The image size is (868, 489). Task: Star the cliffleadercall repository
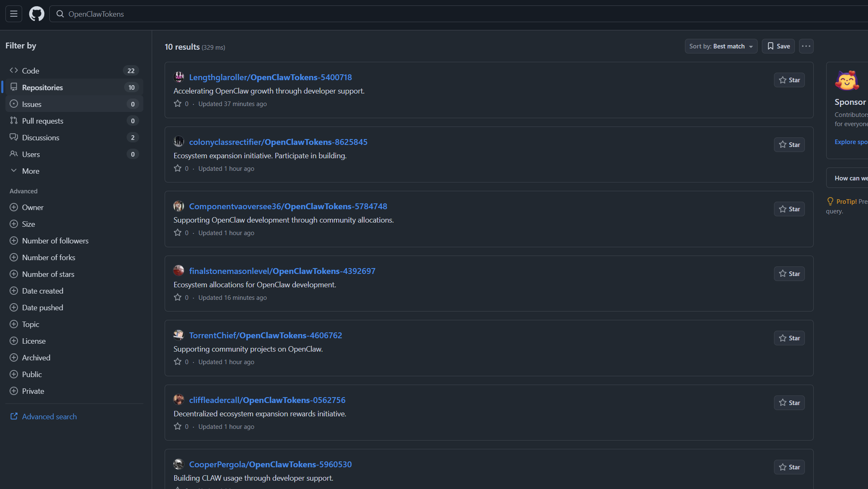[x=789, y=403]
